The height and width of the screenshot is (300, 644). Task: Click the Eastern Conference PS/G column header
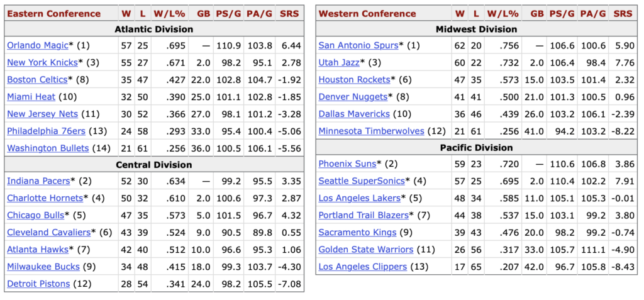tap(229, 14)
